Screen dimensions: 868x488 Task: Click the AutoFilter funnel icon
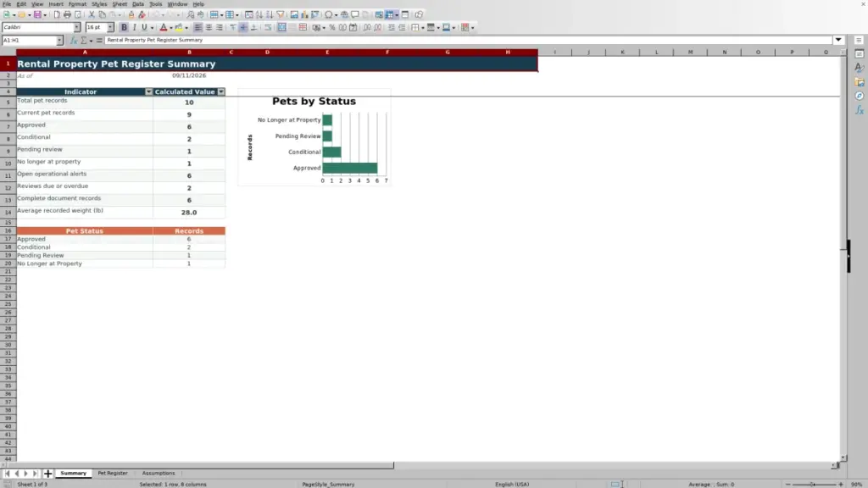281,14
